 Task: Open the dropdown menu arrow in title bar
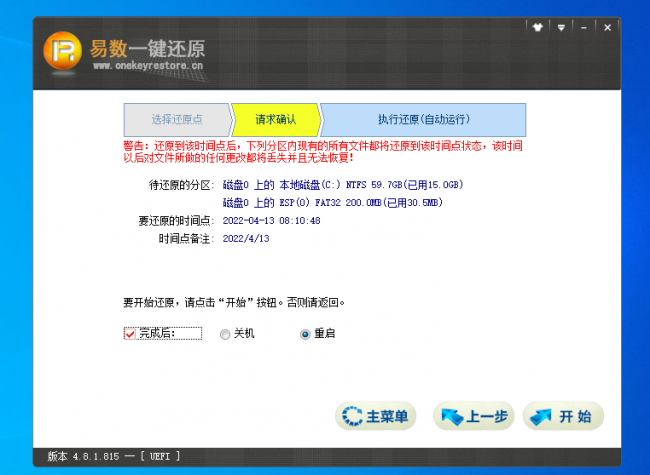point(561,28)
